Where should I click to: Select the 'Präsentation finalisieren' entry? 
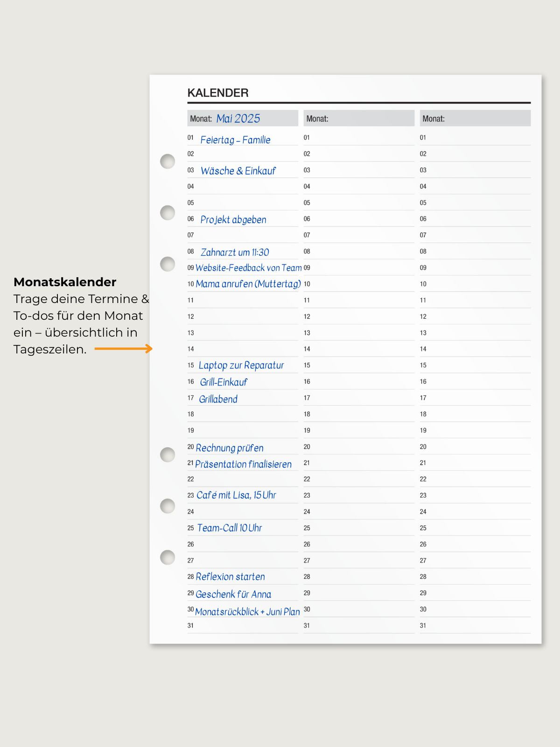point(243,464)
